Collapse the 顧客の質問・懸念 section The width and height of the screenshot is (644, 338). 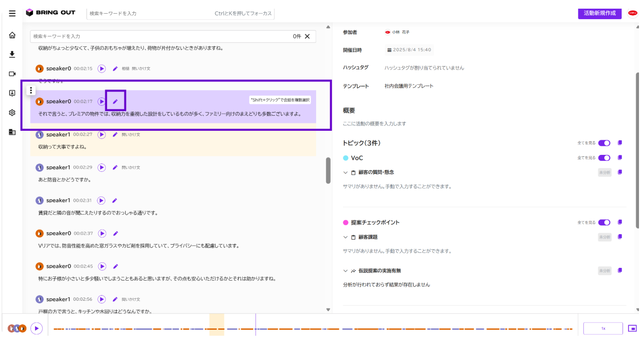coord(345,172)
